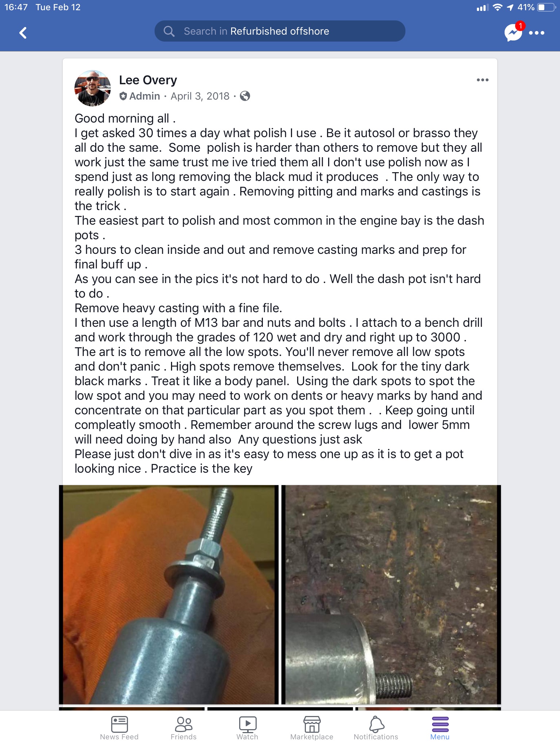Click the Admin badge label
560x747 pixels.
(x=140, y=96)
